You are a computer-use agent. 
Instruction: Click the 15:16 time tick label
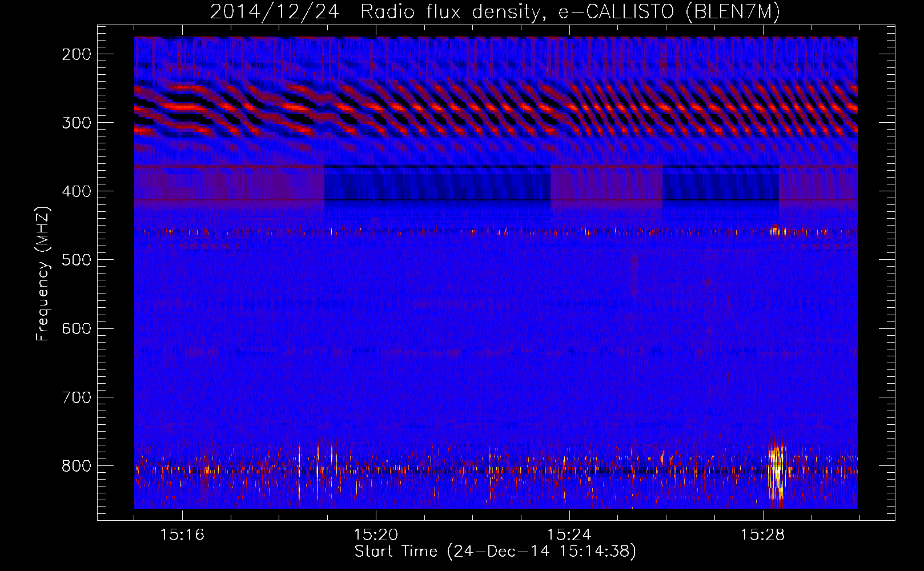pyautogui.click(x=182, y=534)
